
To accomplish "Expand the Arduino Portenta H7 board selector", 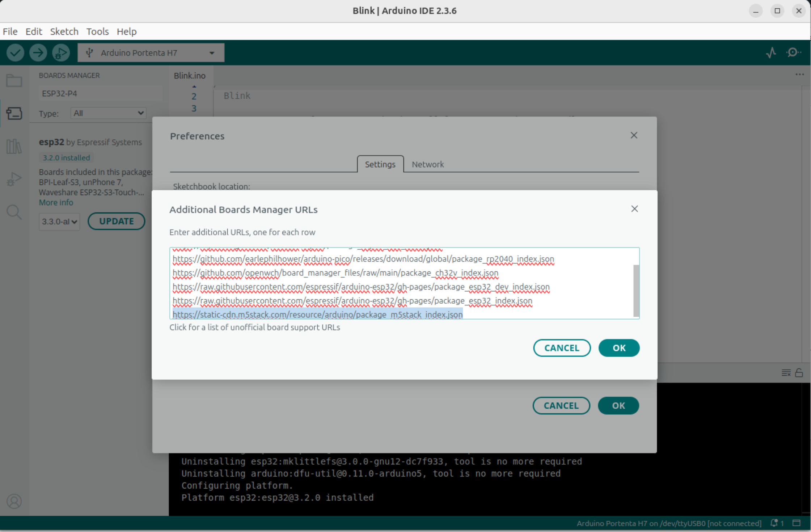I will point(151,53).
